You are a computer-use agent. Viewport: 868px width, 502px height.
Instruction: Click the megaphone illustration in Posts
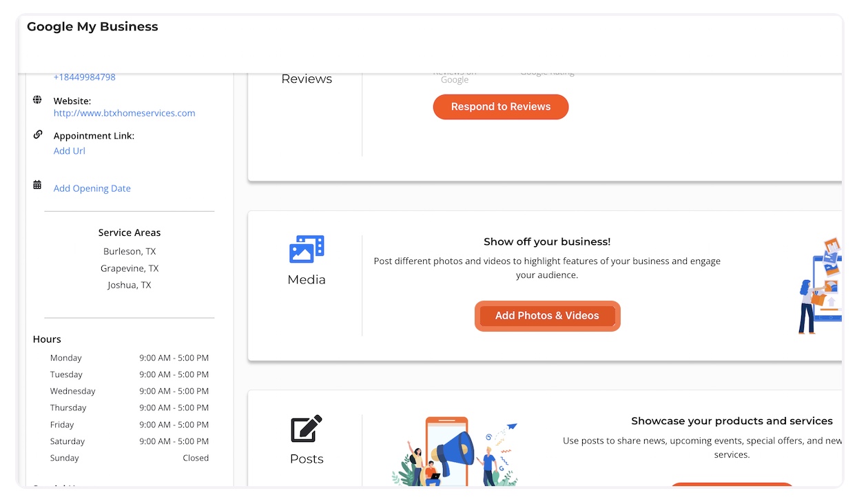point(455,451)
